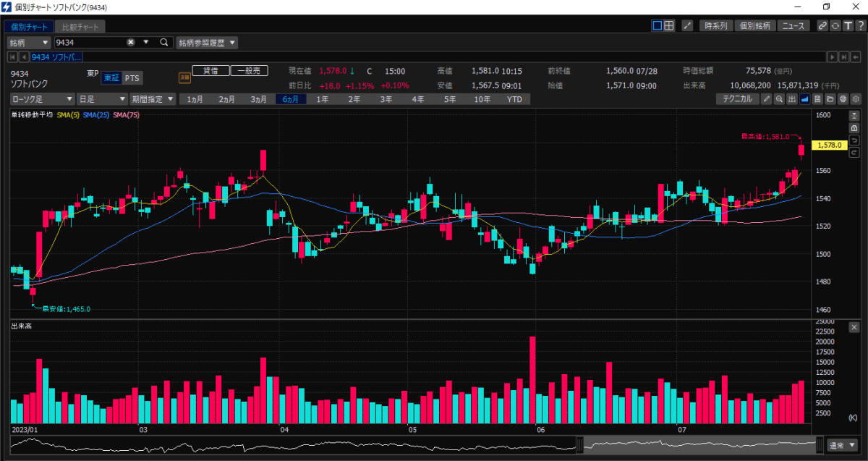This screenshot has height=461, width=868.
Task: Expand the ローソク足 chart type dropdown
Action: [42, 99]
